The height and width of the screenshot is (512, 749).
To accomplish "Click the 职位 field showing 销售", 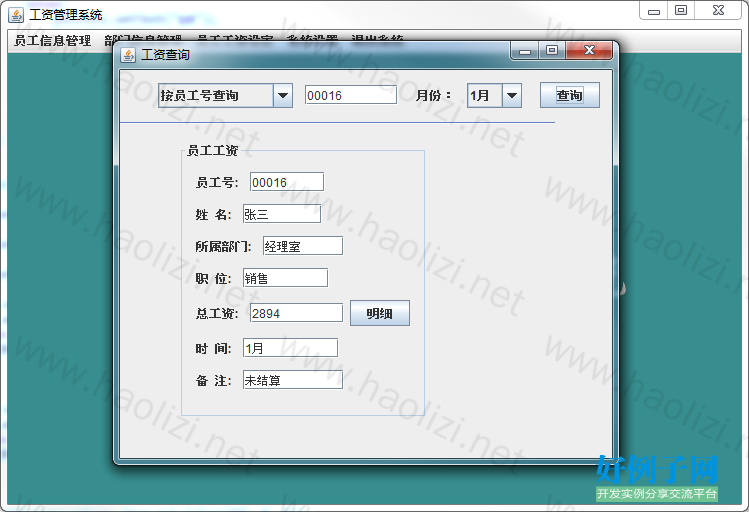I will (284, 278).
